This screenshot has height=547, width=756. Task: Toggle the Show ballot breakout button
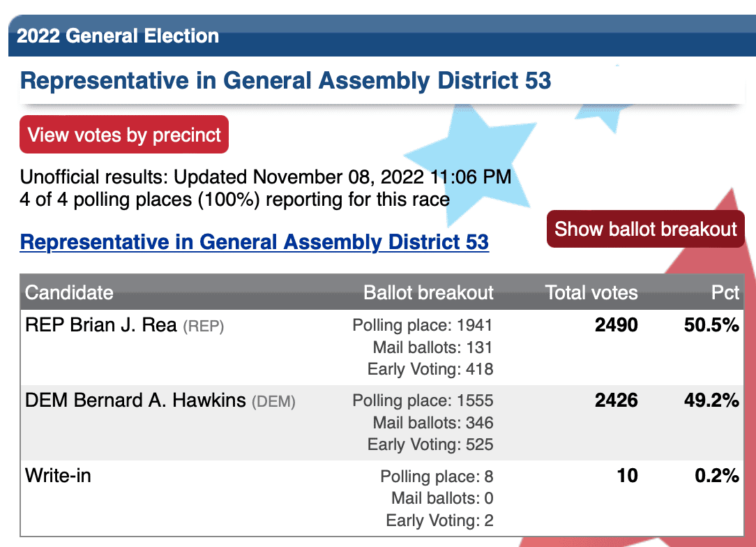pyautogui.click(x=646, y=229)
